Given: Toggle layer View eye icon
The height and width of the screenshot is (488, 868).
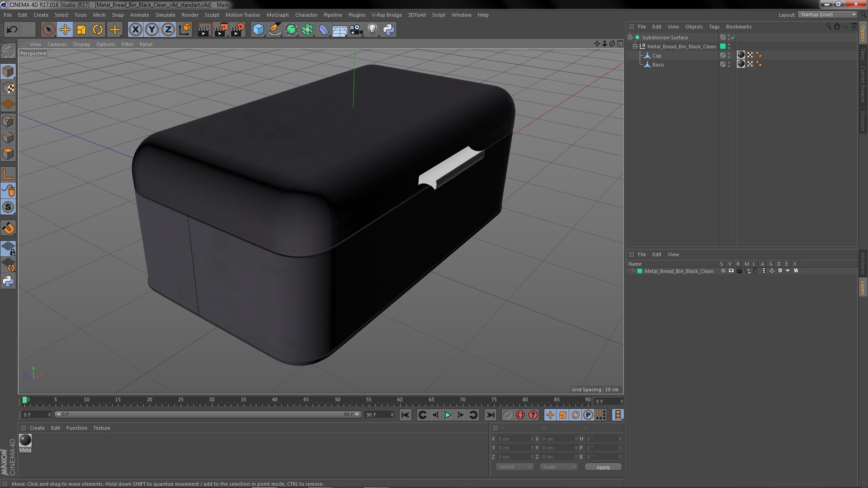Looking at the screenshot, I should click(x=731, y=271).
